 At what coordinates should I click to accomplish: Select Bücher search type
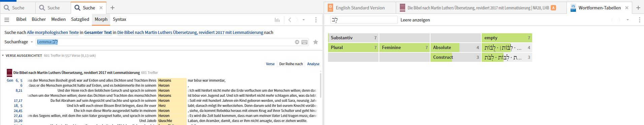point(39,19)
